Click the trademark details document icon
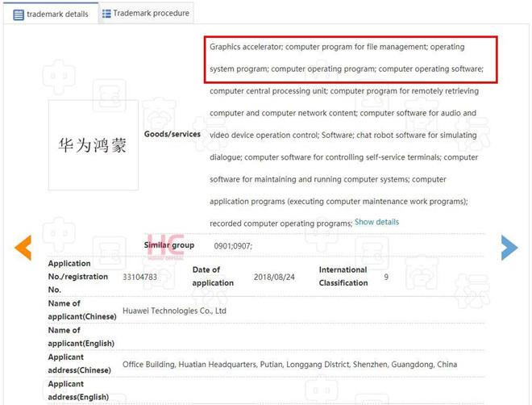Screen dimensions: 532x405 pyautogui.click(x=19, y=15)
